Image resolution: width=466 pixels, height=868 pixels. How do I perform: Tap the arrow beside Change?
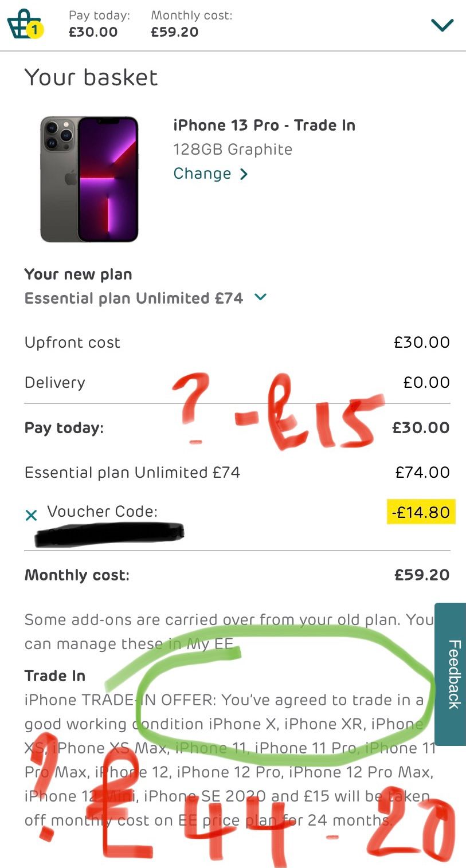[244, 174]
